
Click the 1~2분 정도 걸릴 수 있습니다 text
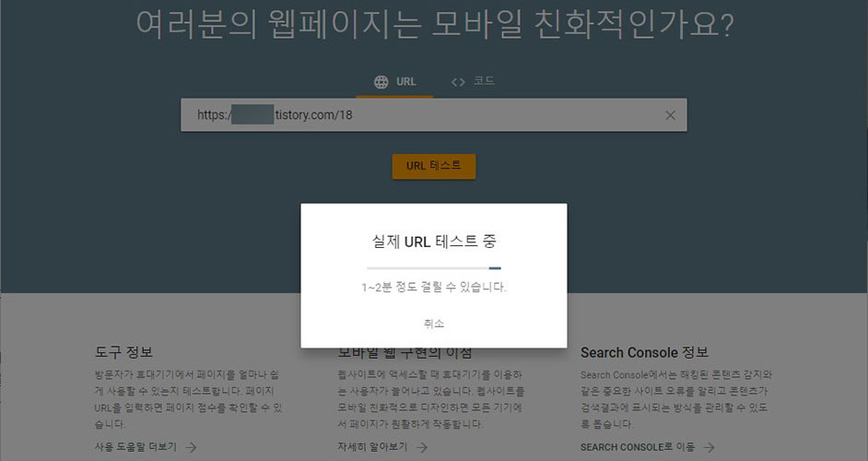433,287
